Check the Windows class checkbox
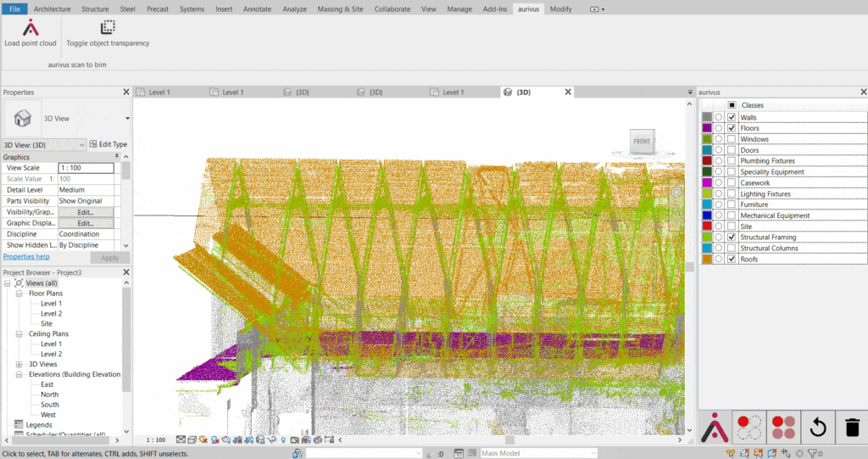 [x=732, y=139]
